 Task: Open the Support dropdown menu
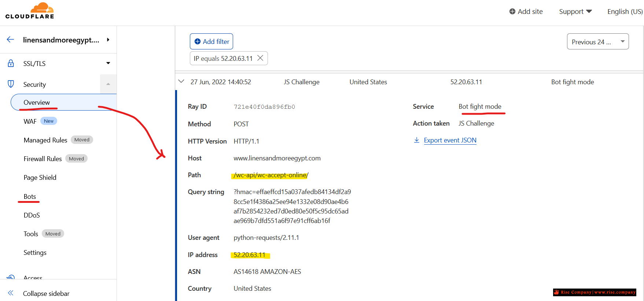[x=575, y=11]
